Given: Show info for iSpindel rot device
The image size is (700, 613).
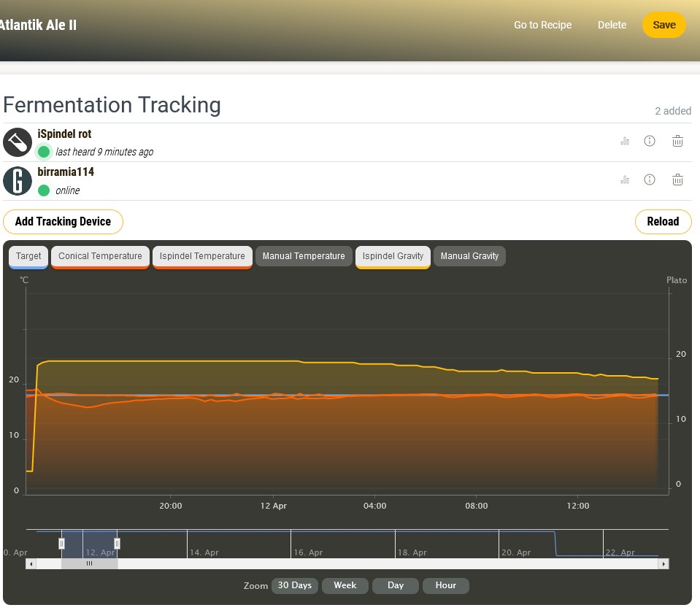Looking at the screenshot, I should [650, 141].
